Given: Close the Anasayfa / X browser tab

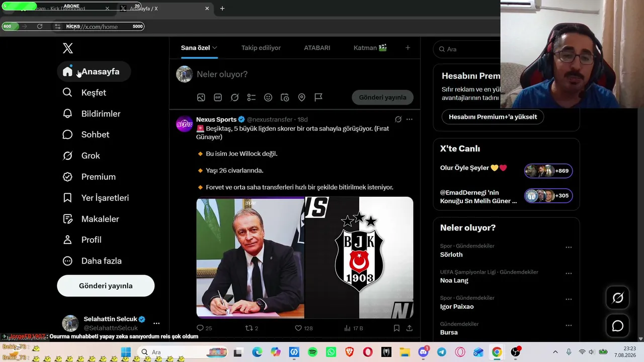Looking at the screenshot, I should click(x=207, y=9).
